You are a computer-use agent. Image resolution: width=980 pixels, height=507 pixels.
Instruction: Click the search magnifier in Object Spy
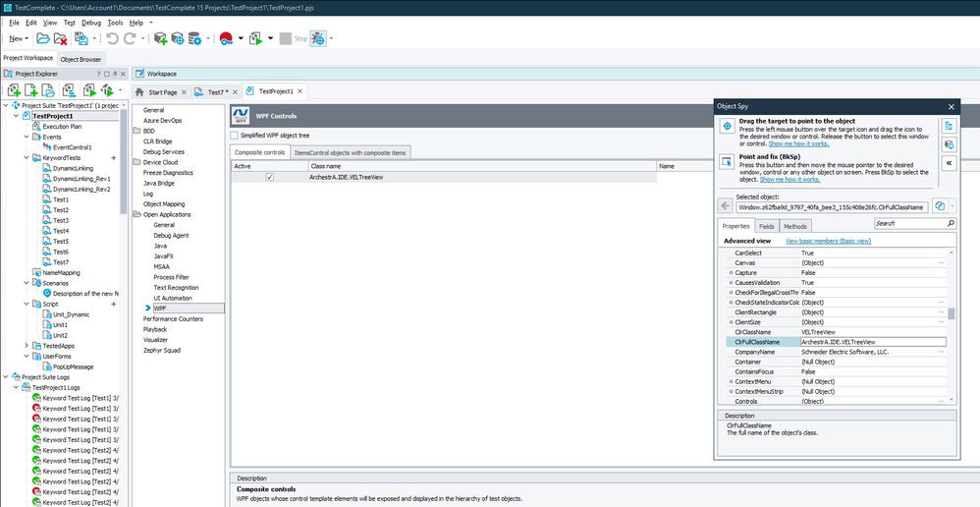point(951,224)
